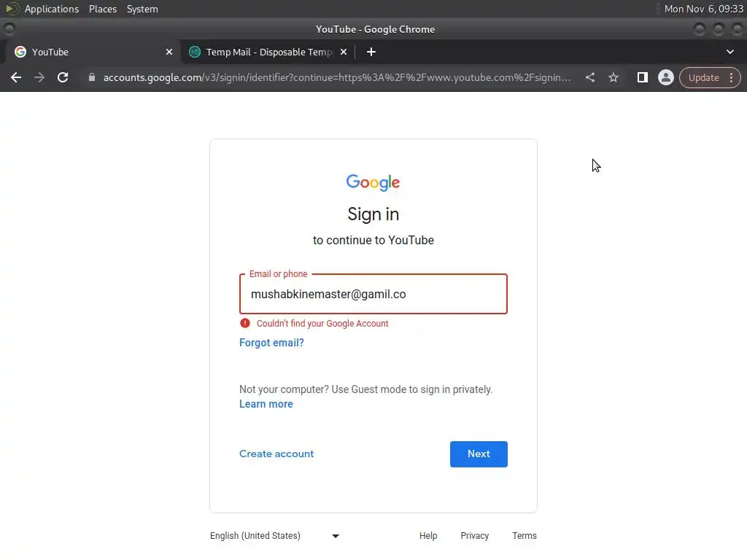
Task: Open the Applications menu
Action: click(x=52, y=9)
